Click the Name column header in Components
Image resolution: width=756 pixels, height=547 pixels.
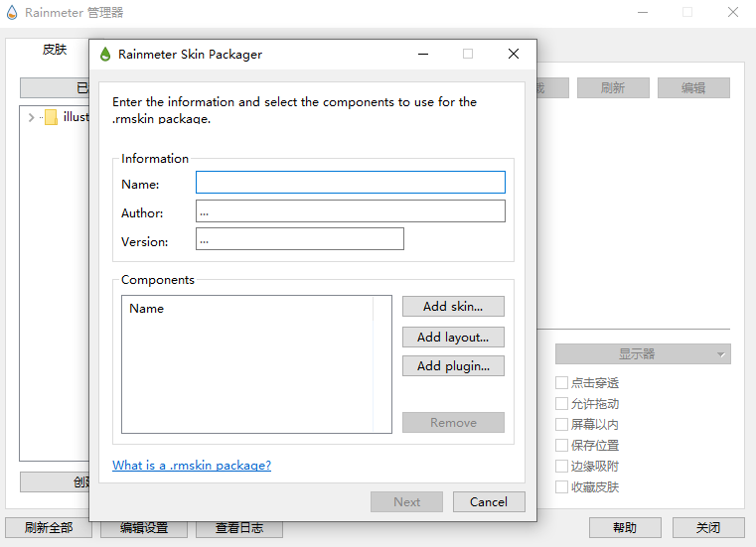coord(247,309)
